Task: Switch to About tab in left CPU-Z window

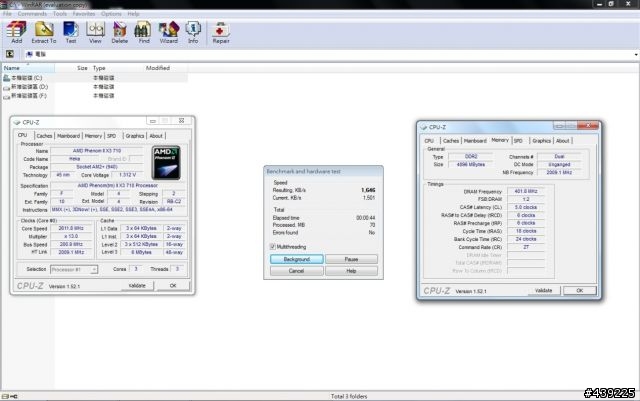Action: click(x=156, y=136)
